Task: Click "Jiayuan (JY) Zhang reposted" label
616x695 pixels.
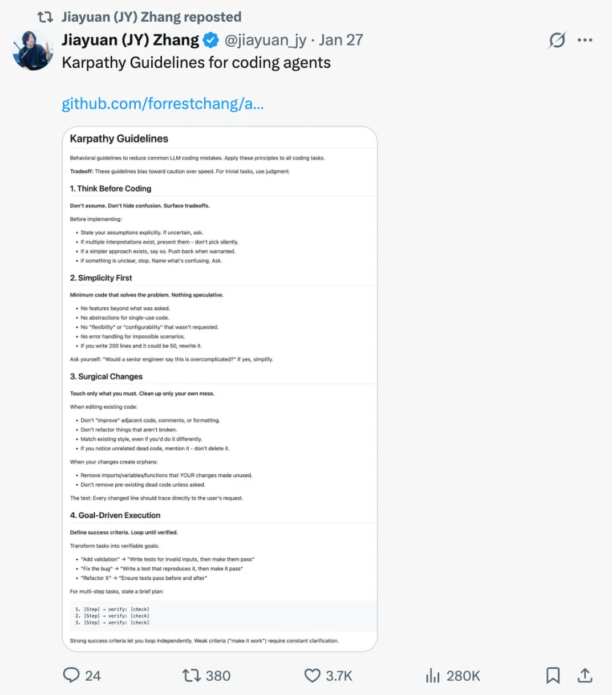Action: [151, 17]
